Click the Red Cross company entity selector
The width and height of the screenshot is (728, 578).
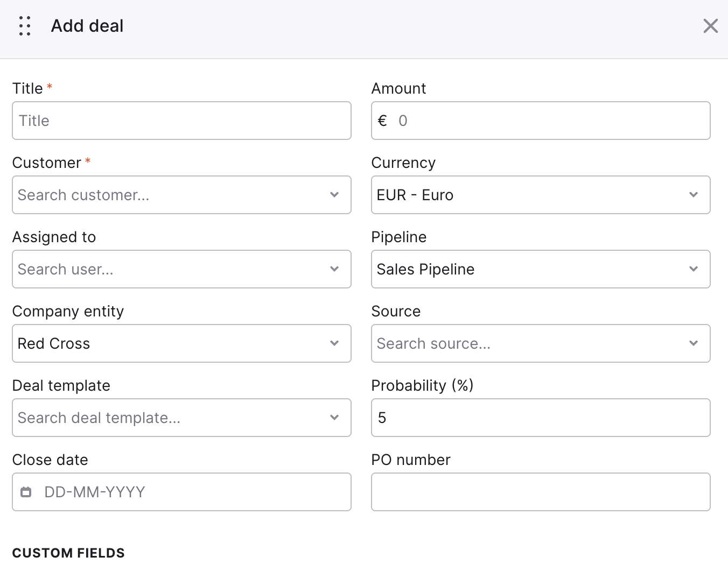coord(181,343)
